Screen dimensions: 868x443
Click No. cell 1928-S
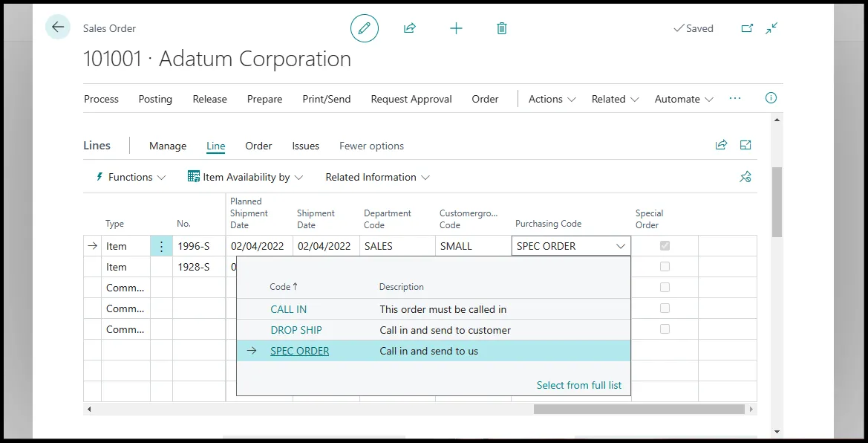199,267
